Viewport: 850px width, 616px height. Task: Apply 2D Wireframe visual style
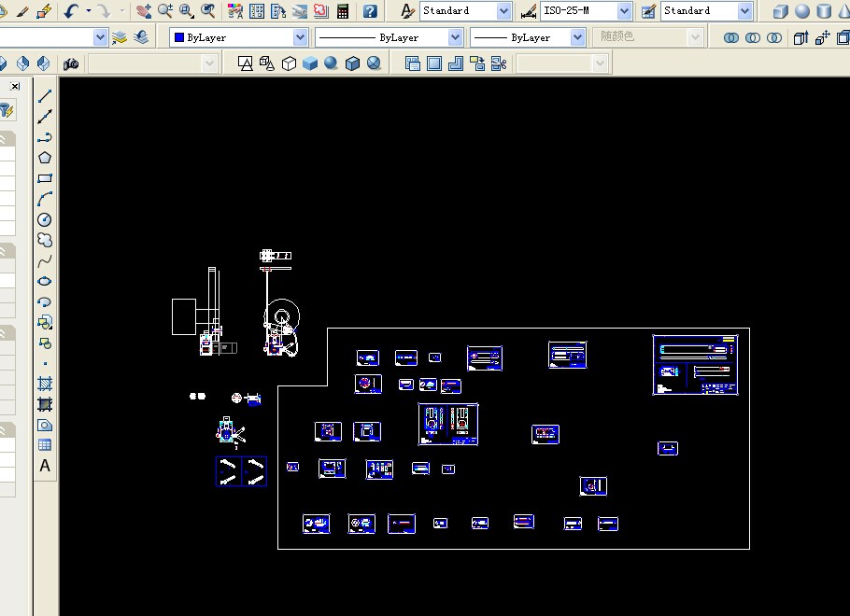(246, 63)
